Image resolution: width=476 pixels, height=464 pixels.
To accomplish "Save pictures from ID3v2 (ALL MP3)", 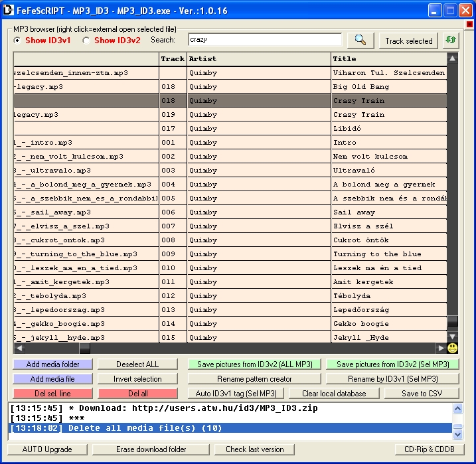I will (254, 364).
